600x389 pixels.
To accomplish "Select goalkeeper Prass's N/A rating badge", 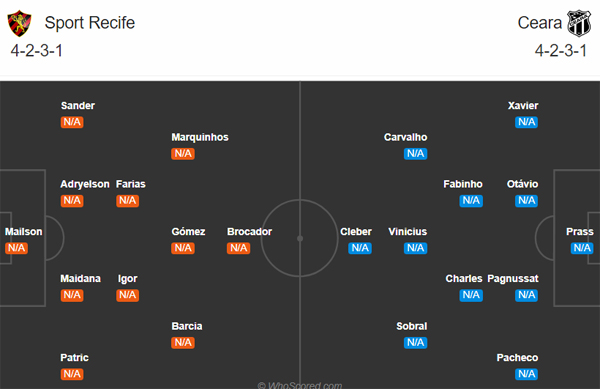I will tap(582, 248).
